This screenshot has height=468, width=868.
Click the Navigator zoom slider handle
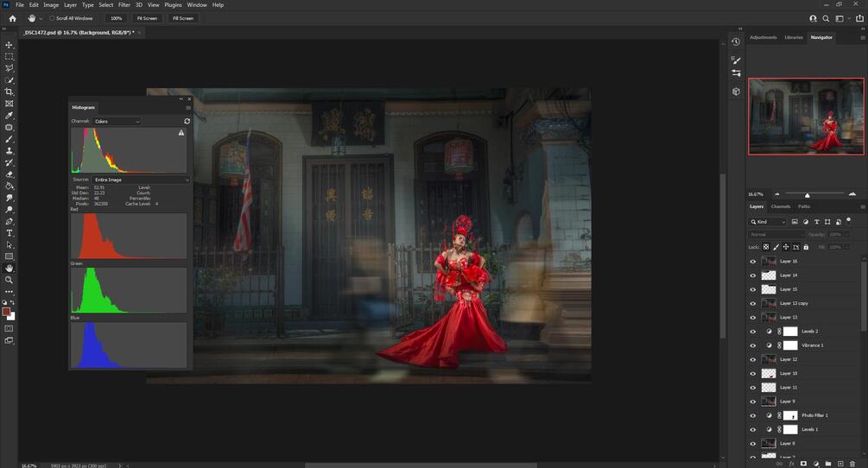tap(807, 195)
